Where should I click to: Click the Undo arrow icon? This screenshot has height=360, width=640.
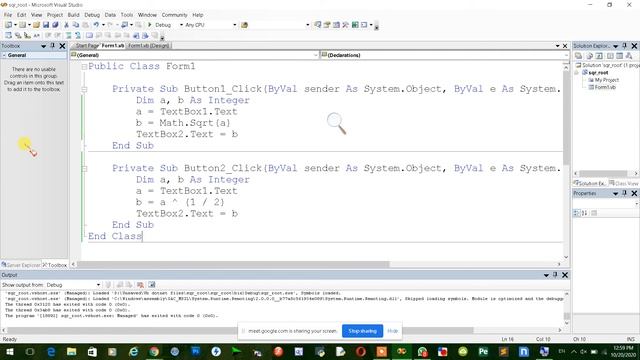[x=96, y=25]
